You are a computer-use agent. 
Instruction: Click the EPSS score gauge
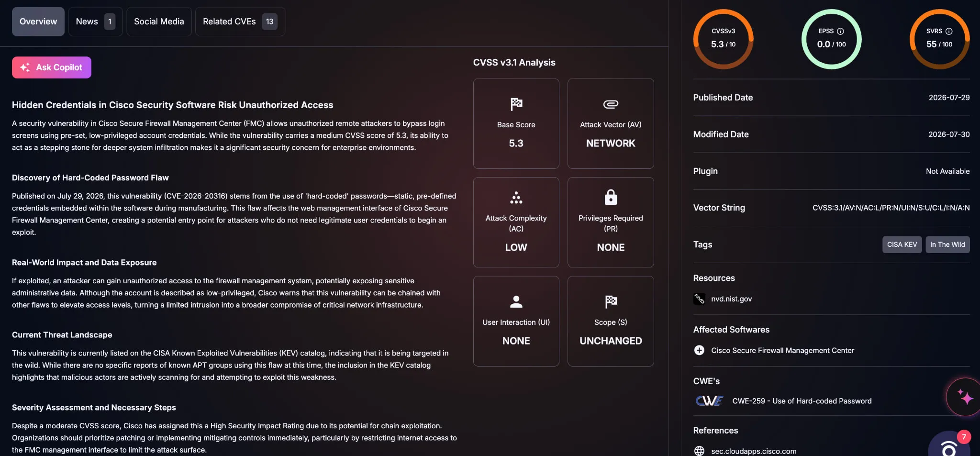[831, 39]
